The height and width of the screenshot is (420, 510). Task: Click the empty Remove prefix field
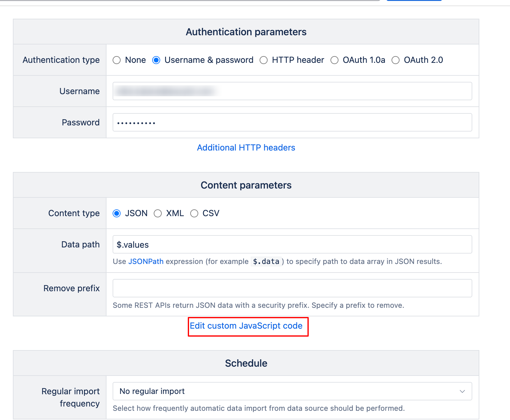point(292,288)
